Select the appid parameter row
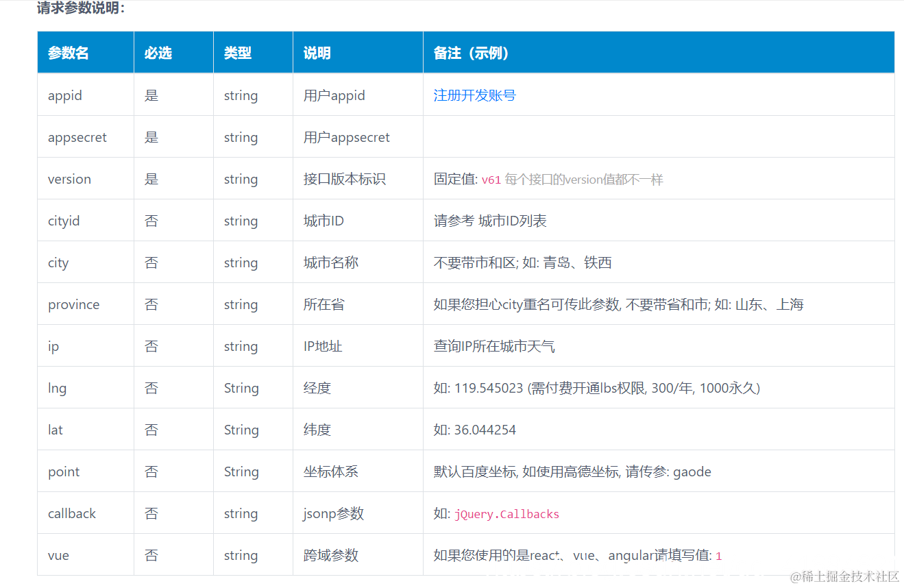This screenshot has height=588, width=904. (64, 95)
